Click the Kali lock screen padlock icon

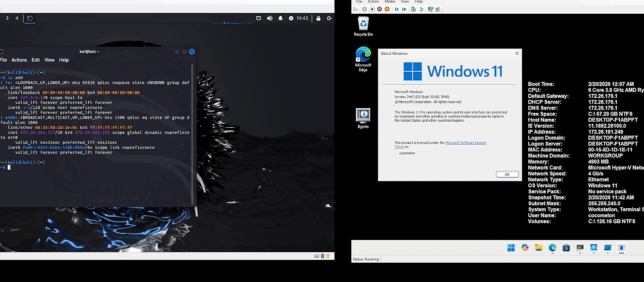[x=318, y=18]
